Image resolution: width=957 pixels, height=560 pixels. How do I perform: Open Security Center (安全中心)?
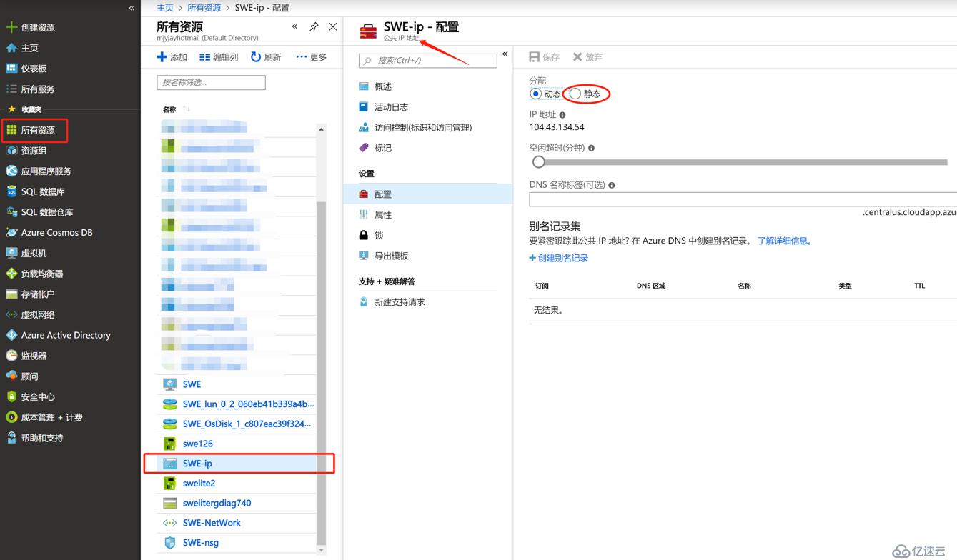coord(38,396)
